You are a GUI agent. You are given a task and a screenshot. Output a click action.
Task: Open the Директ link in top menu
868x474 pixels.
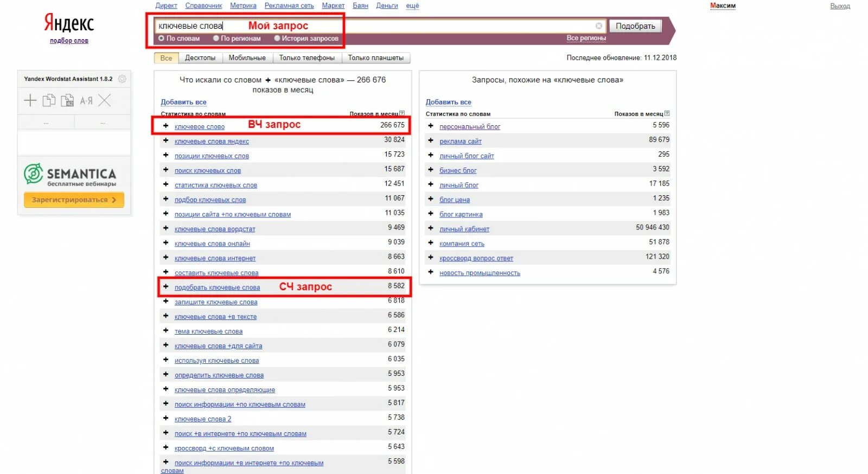[166, 5]
